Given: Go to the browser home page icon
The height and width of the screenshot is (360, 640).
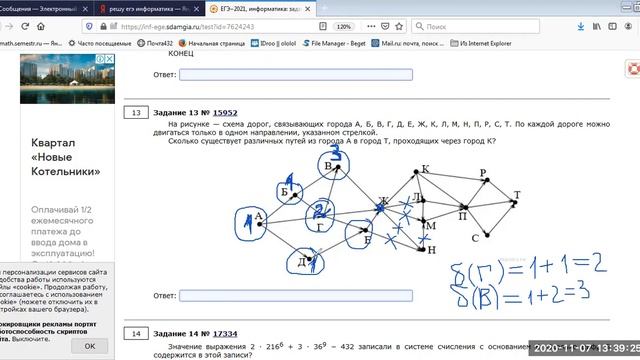Looking at the screenshot, I should 41,27.
